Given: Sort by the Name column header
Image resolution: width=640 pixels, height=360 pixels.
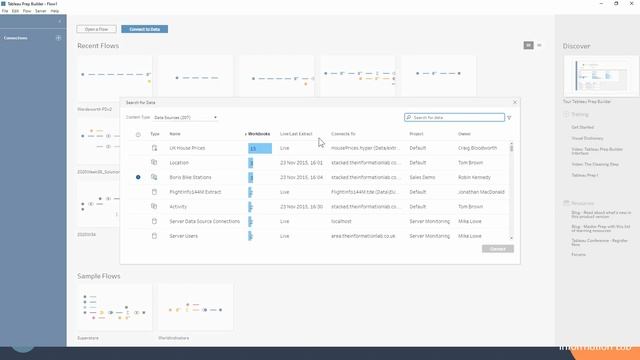Looking at the screenshot, I should [x=175, y=134].
